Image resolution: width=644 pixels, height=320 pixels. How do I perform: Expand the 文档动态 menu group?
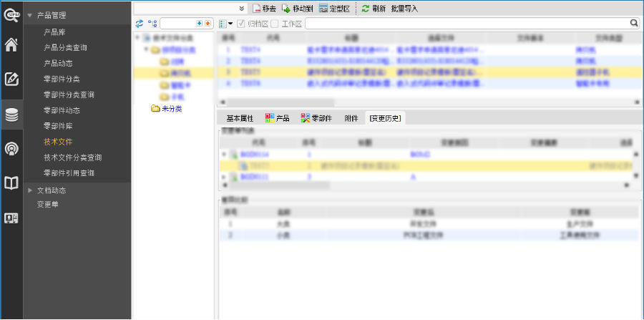click(x=29, y=190)
